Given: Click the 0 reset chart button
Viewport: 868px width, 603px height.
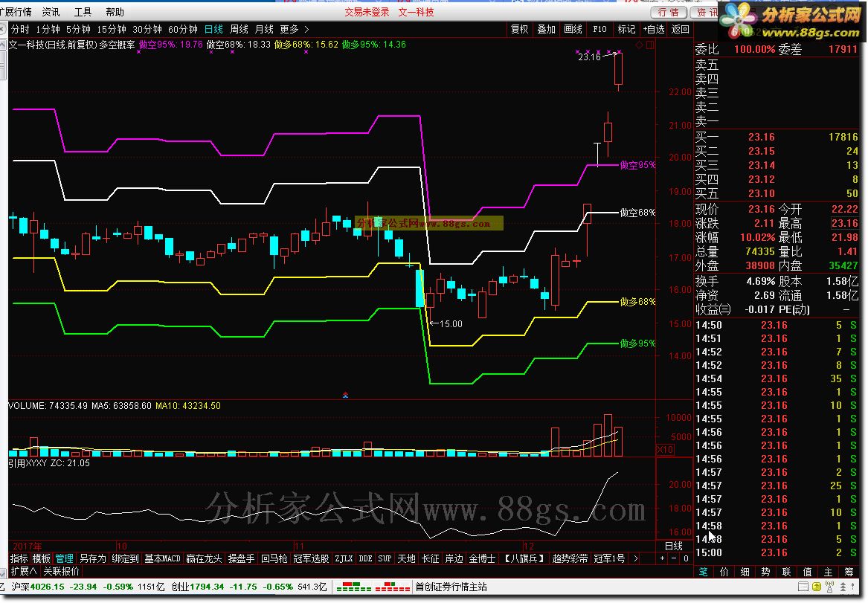Looking at the screenshot, I should [x=686, y=558].
